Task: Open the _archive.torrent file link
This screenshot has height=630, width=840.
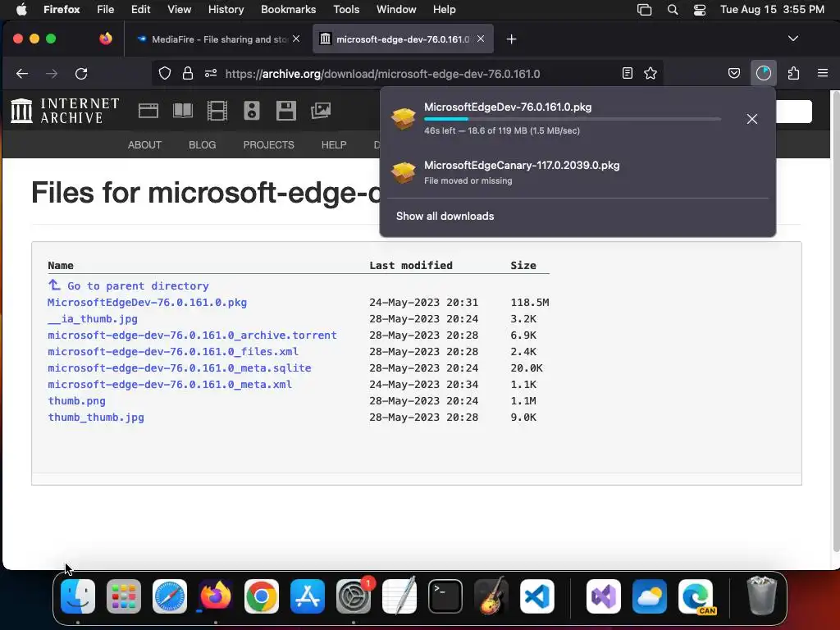Action: coord(192,336)
